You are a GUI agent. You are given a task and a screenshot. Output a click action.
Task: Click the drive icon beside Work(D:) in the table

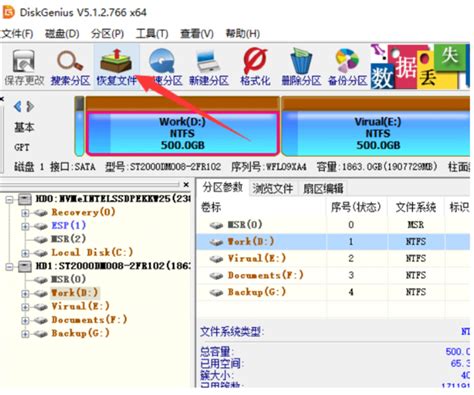(x=216, y=242)
